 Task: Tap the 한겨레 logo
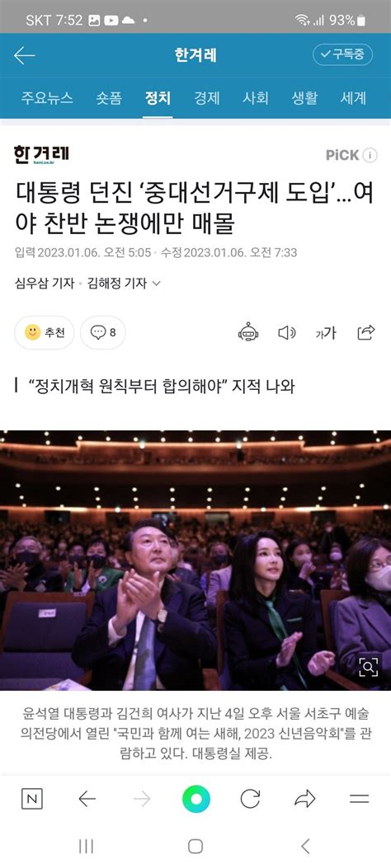tap(41, 154)
